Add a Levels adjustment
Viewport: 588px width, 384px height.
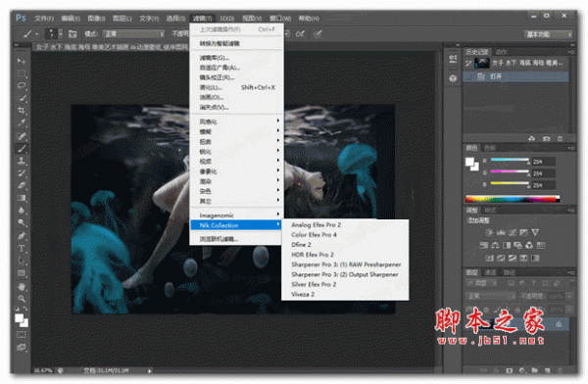click(501, 232)
